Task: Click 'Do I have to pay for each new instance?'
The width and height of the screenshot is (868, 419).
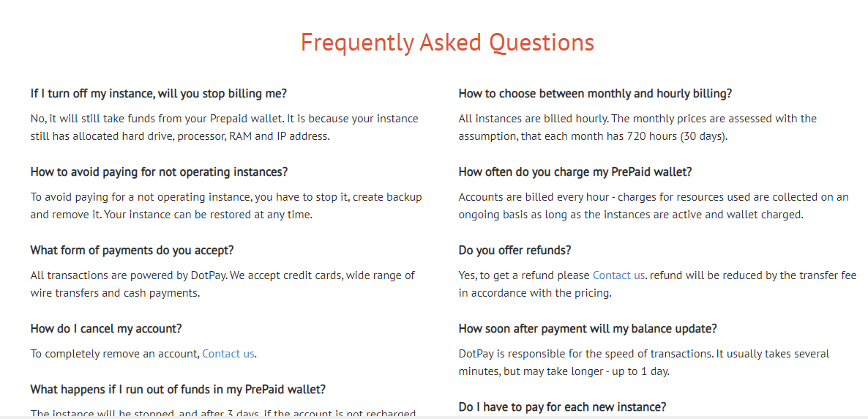Action: point(562,407)
